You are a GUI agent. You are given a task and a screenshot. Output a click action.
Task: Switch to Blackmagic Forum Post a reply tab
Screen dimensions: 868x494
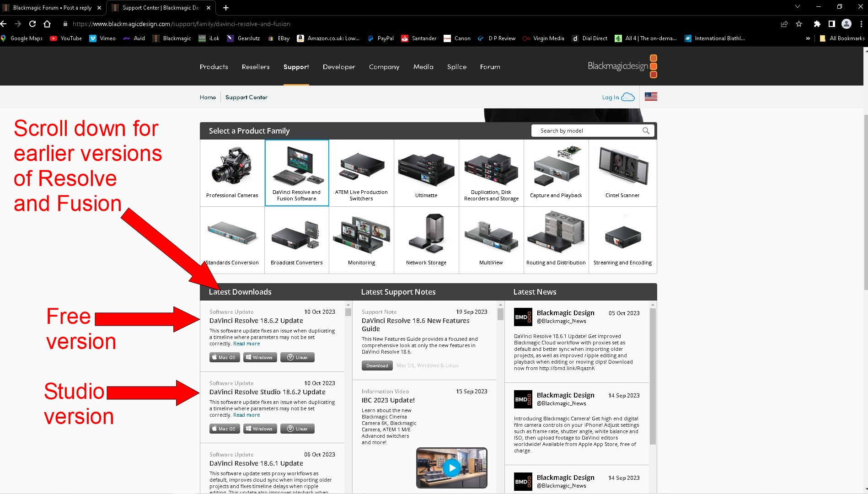(x=52, y=8)
